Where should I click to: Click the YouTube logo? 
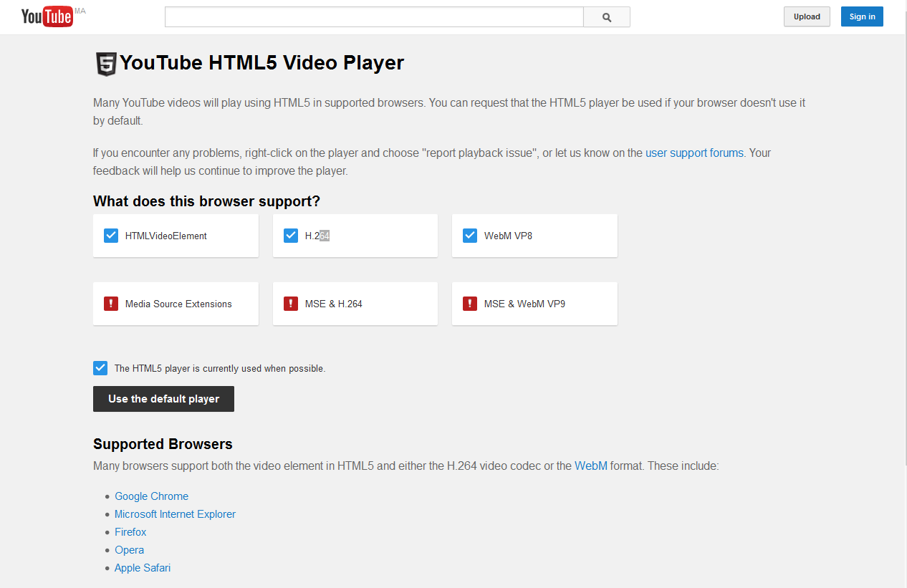coord(47,16)
